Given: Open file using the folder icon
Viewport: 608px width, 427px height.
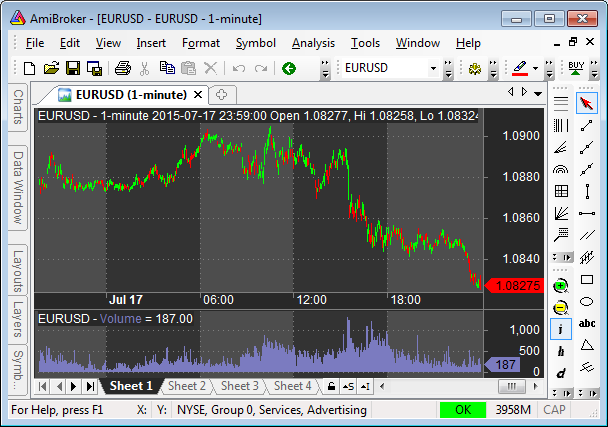Looking at the screenshot, I should click(51, 69).
